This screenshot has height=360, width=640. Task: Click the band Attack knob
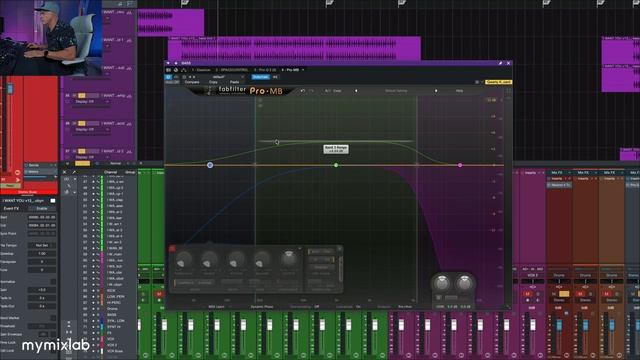pyautogui.click(x=236, y=259)
